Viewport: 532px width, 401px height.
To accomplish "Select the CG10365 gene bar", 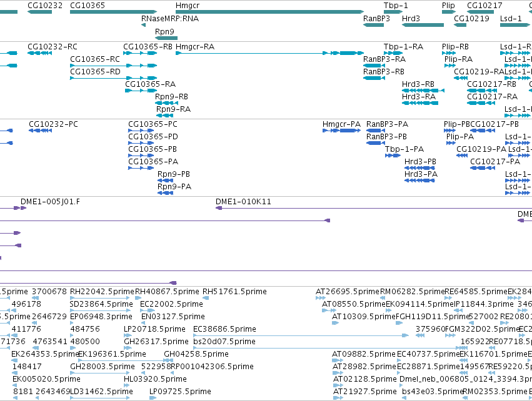I will [113, 12].
